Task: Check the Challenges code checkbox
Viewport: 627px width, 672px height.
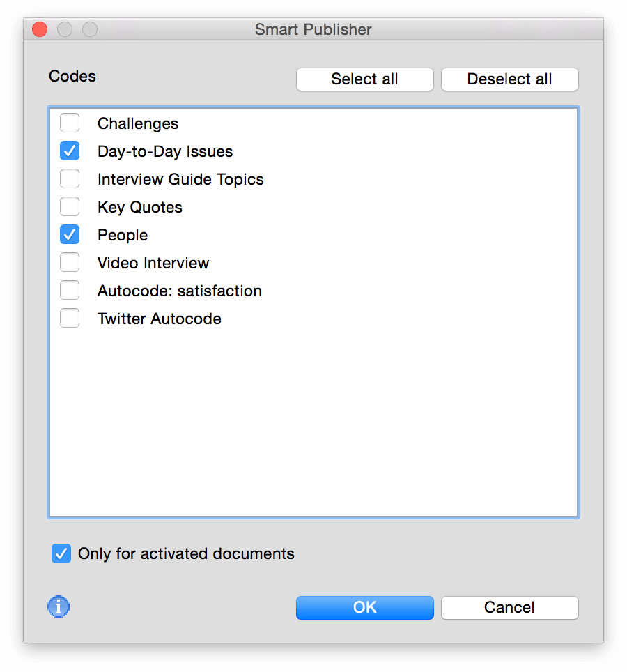Action: click(70, 123)
